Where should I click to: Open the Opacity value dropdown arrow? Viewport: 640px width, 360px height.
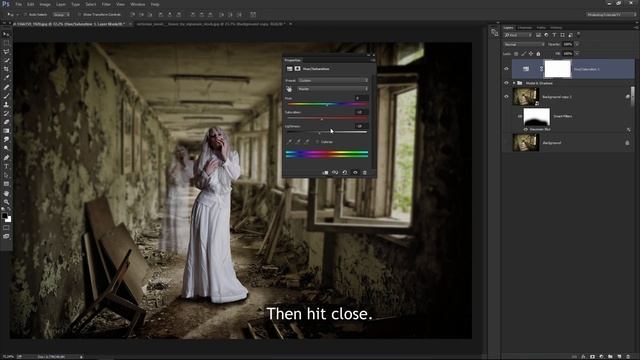click(577, 44)
